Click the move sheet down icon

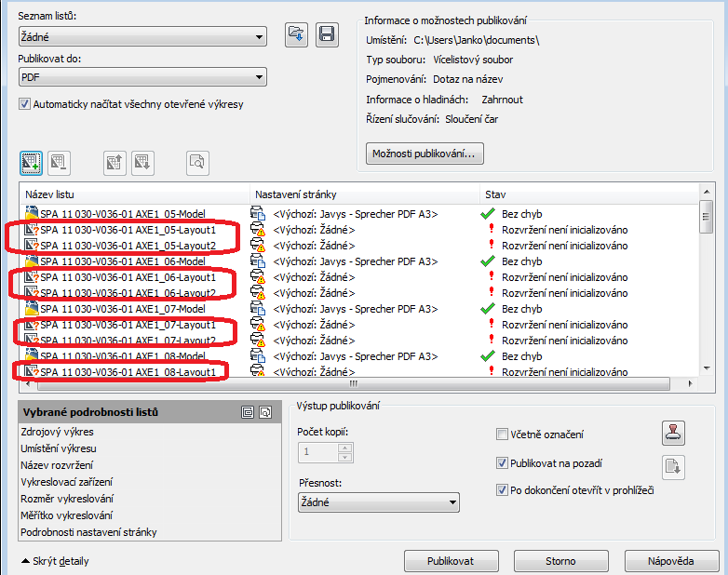coord(142,162)
